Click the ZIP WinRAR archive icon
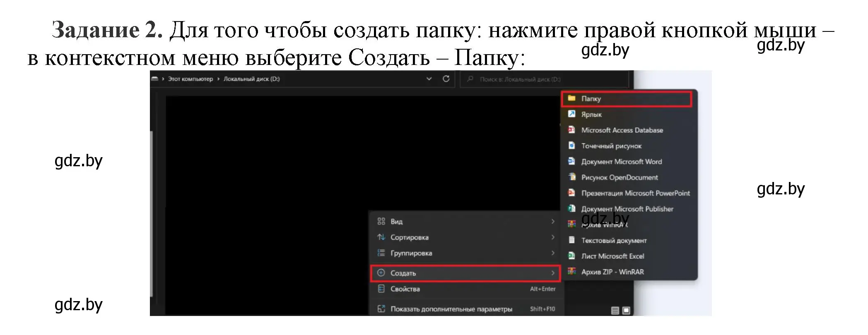868x335 pixels. 572,271
